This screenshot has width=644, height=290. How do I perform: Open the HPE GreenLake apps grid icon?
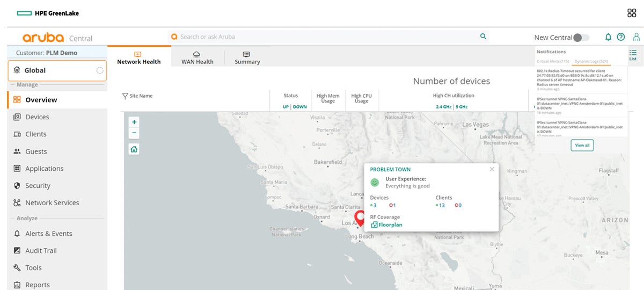pyautogui.click(x=632, y=13)
